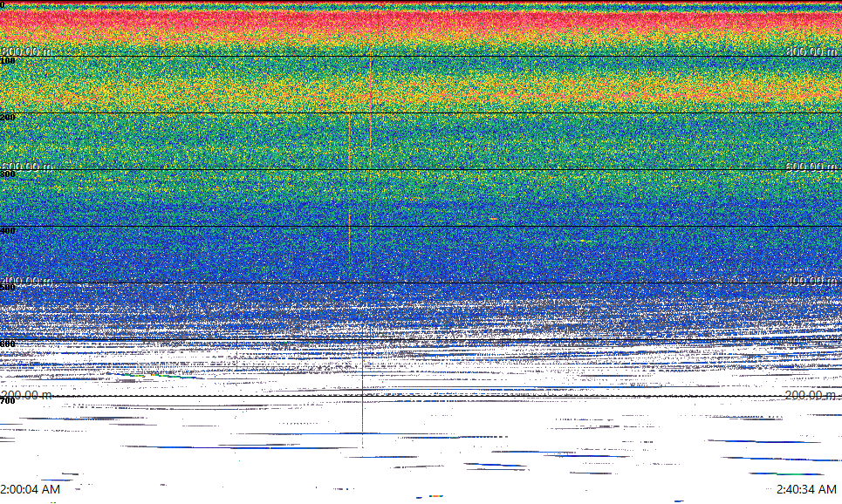
Task: Click the 600.00 m label on the right edge
Action: 811,167
